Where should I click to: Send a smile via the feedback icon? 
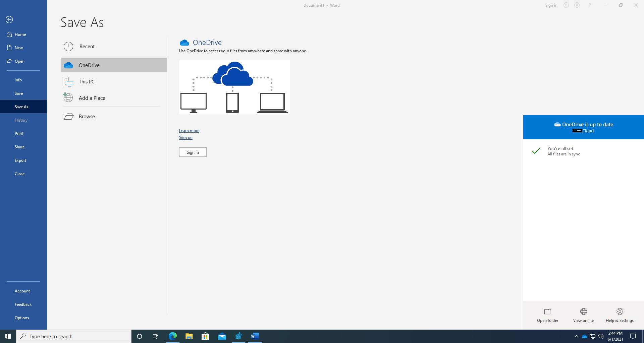click(x=566, y=5)
